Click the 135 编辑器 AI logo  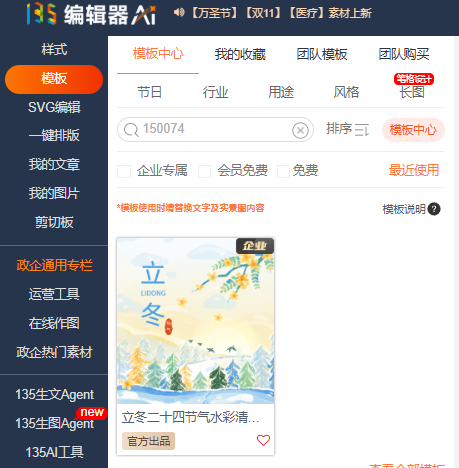pyautogui.click(x=91, y=14)
